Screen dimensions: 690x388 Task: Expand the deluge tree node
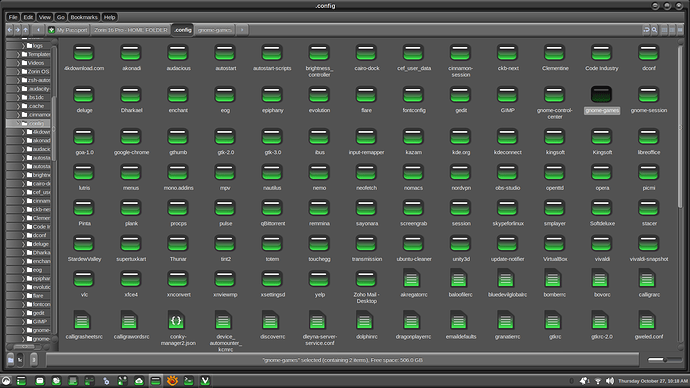(x=23, y=244)
